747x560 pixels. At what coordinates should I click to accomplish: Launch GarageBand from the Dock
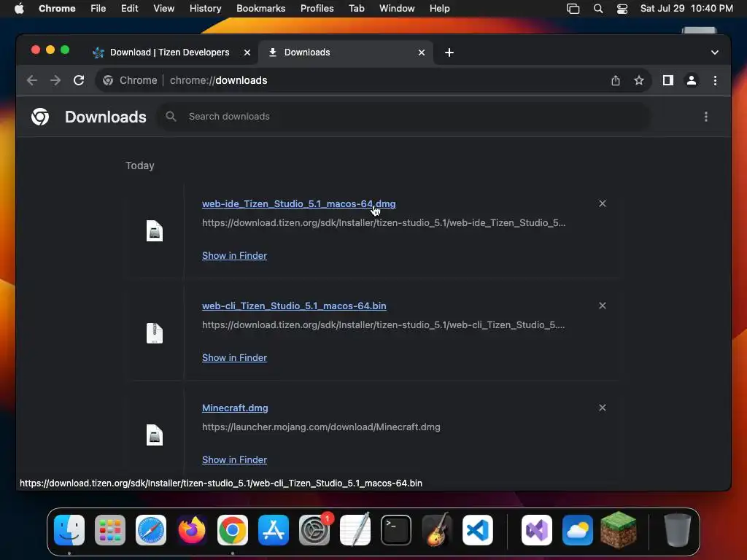437,530
